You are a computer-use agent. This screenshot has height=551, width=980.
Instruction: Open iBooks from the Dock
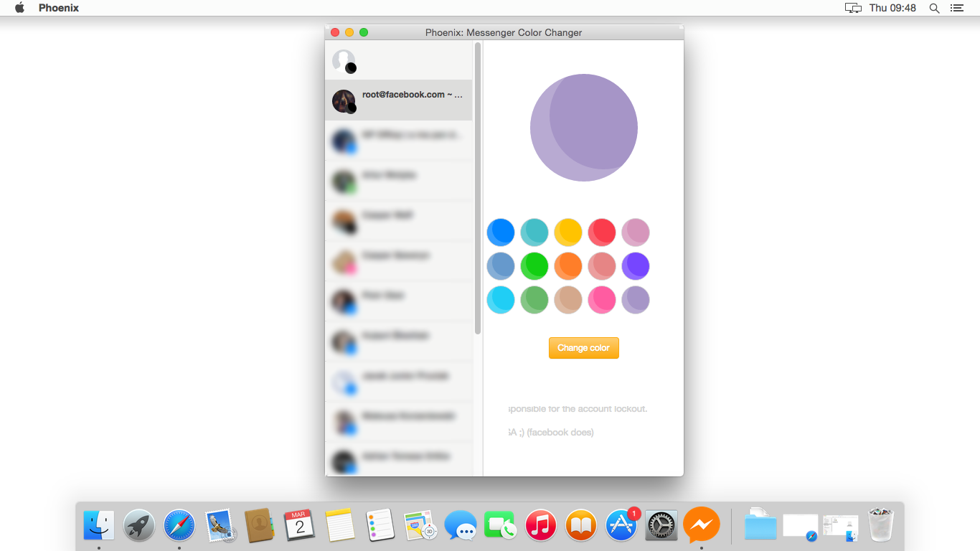pyautogui.click(x=581, y=525)
